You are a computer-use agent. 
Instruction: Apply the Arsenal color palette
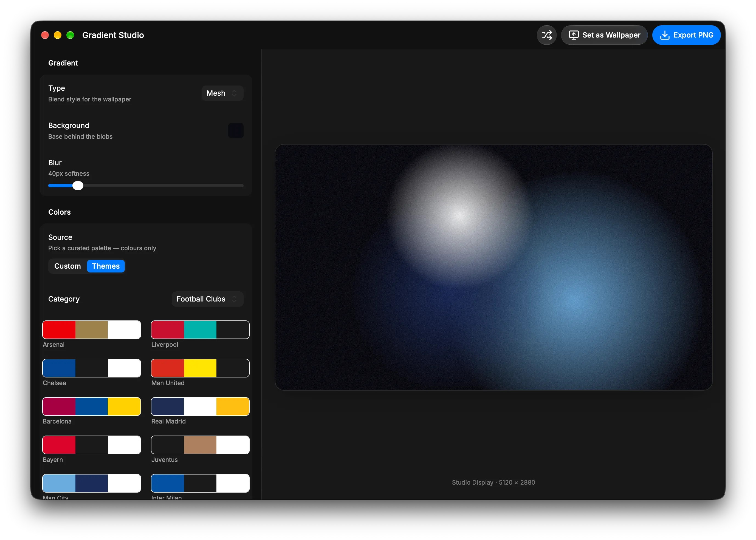pos(92,330)
